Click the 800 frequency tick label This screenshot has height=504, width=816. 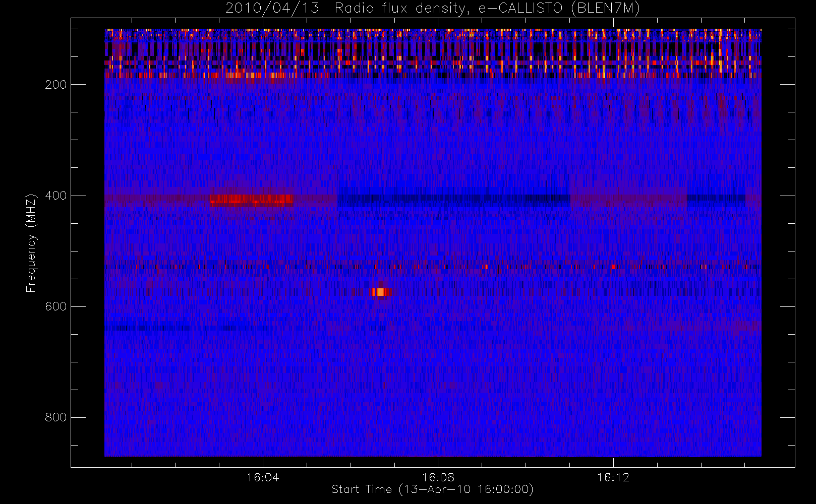click(x=55, y=417)
